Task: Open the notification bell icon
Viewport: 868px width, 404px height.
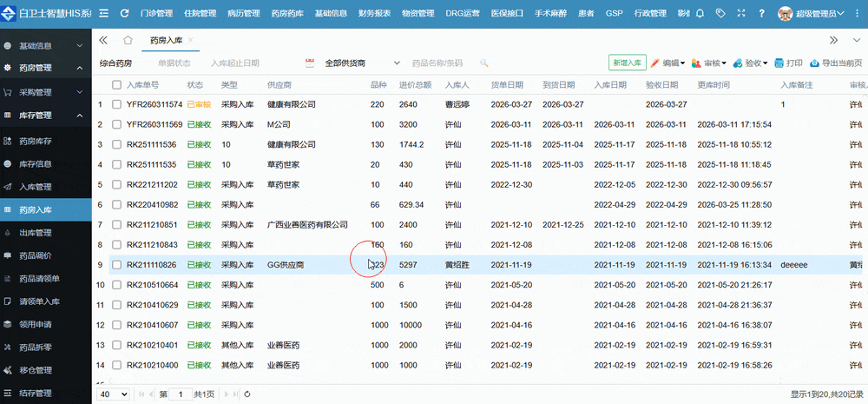Action: (700, 14)
